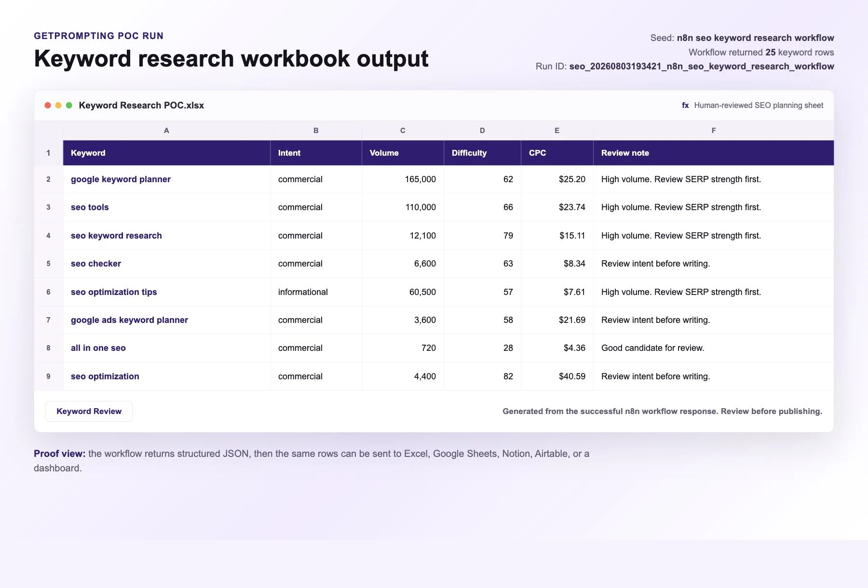Open the Keyword Review sheet tab

[89, 411]
